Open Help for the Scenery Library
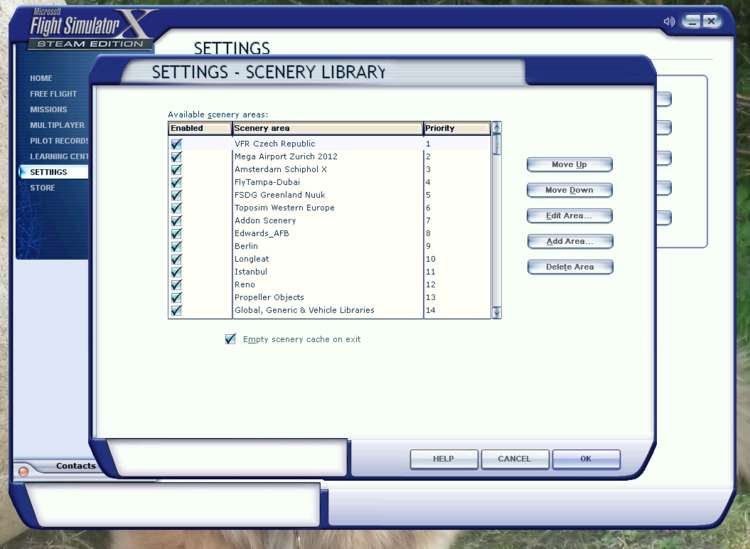The image size is (750, 549). click(444, 459)
